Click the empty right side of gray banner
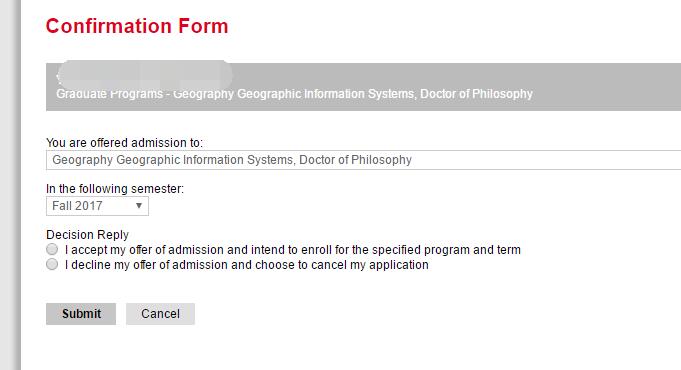This screenshot has height=370, width=681. point(608,87)
